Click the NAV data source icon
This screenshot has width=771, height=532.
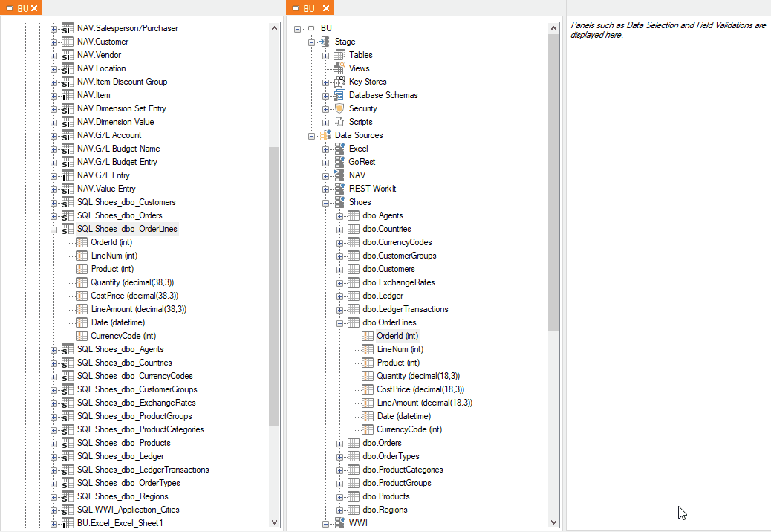(339, 175)
